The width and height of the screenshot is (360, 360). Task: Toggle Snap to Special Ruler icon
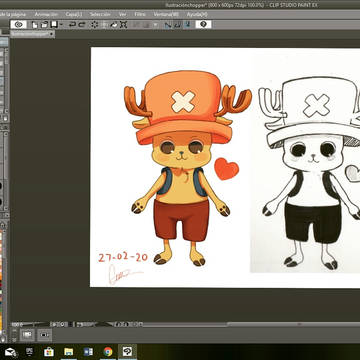(178, 25)
